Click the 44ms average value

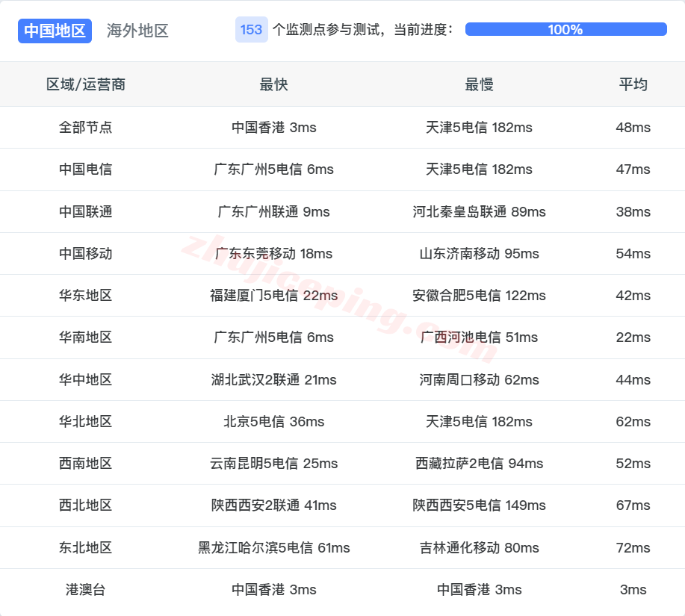633,379
